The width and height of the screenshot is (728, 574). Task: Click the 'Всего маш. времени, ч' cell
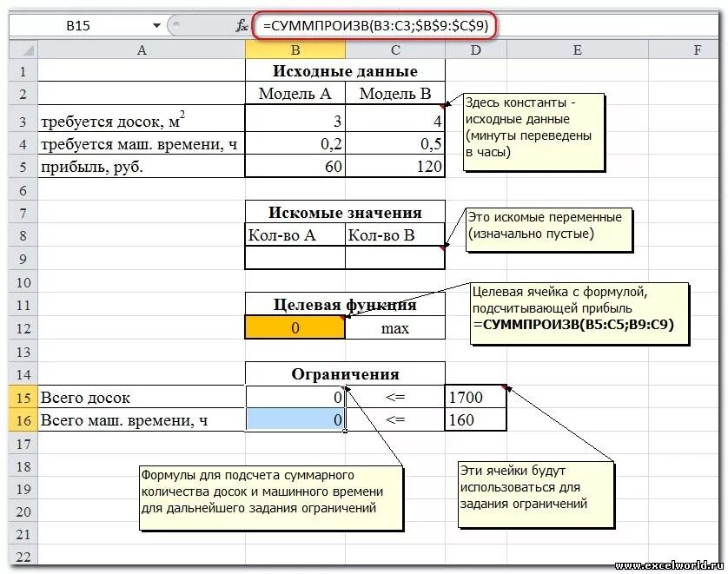[x=142, y=420]
